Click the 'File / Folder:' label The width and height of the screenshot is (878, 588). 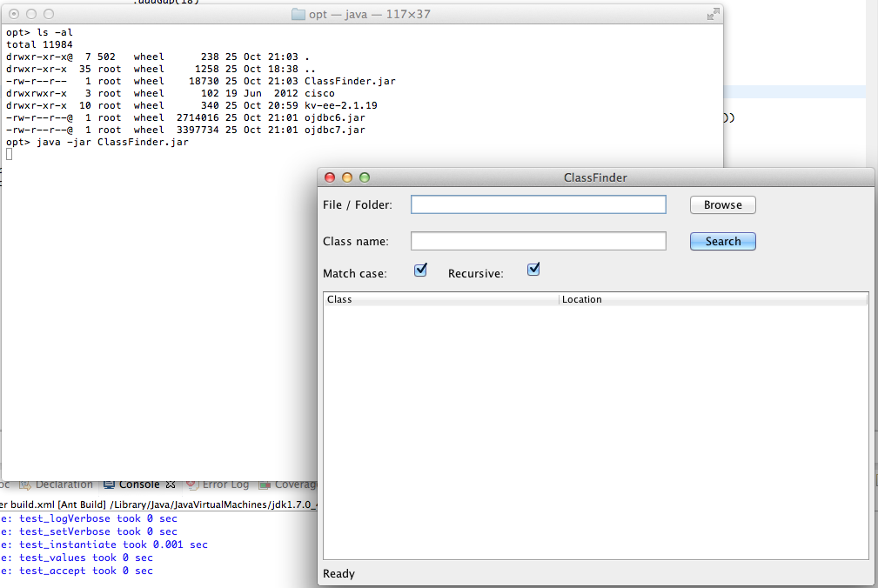click(358, 204)
